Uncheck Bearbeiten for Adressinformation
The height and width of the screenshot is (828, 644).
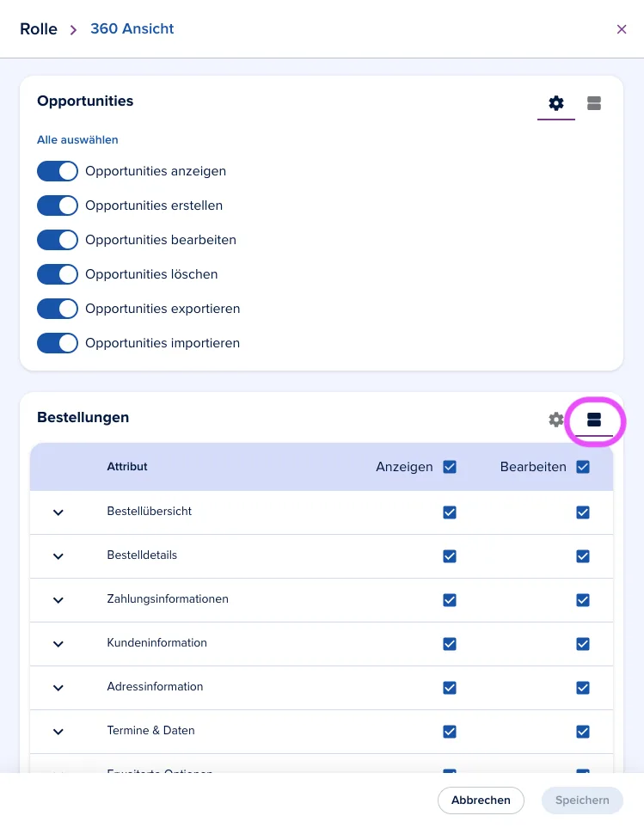583,688
